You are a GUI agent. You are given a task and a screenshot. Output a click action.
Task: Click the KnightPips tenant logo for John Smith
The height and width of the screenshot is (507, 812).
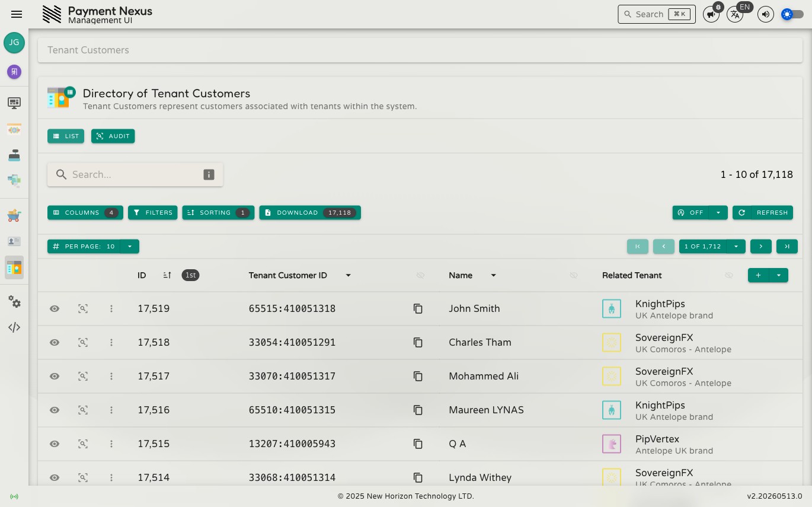(612, 309)
